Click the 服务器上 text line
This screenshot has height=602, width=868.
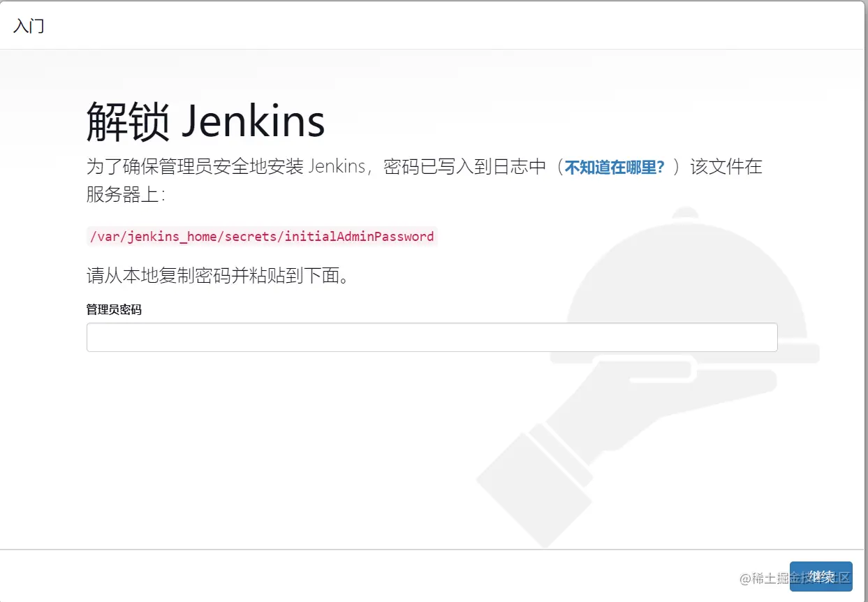[x=126, y=193]
